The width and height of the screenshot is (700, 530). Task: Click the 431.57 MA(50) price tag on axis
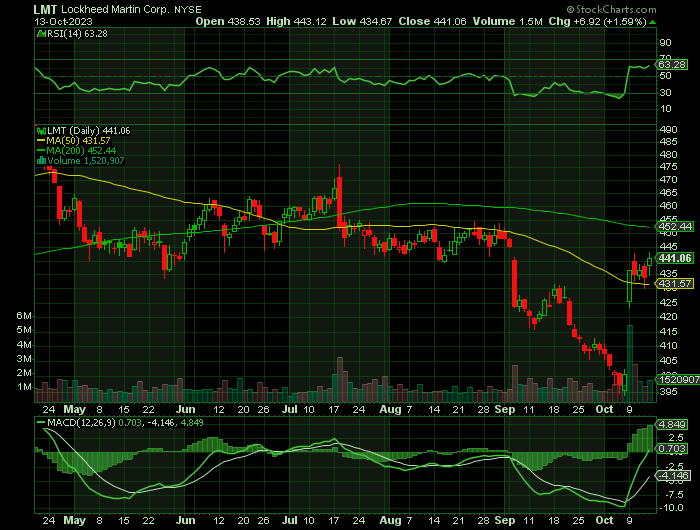coord(675,284)
